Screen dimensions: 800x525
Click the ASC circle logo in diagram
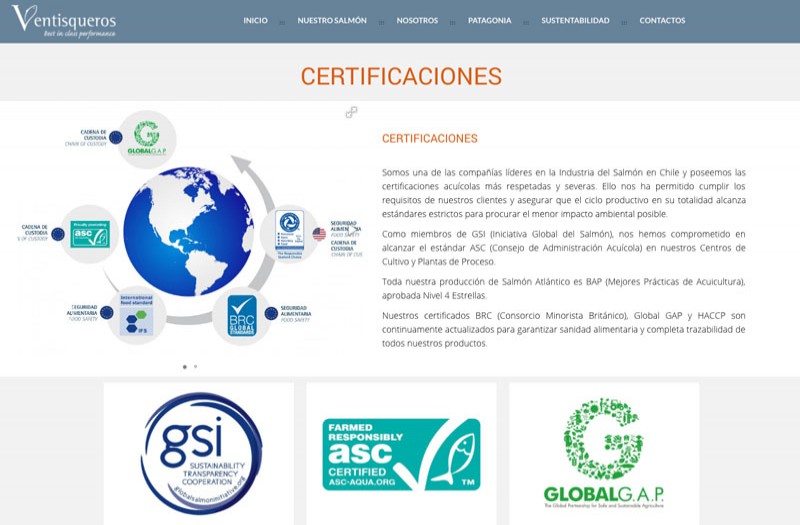(90, 234)
